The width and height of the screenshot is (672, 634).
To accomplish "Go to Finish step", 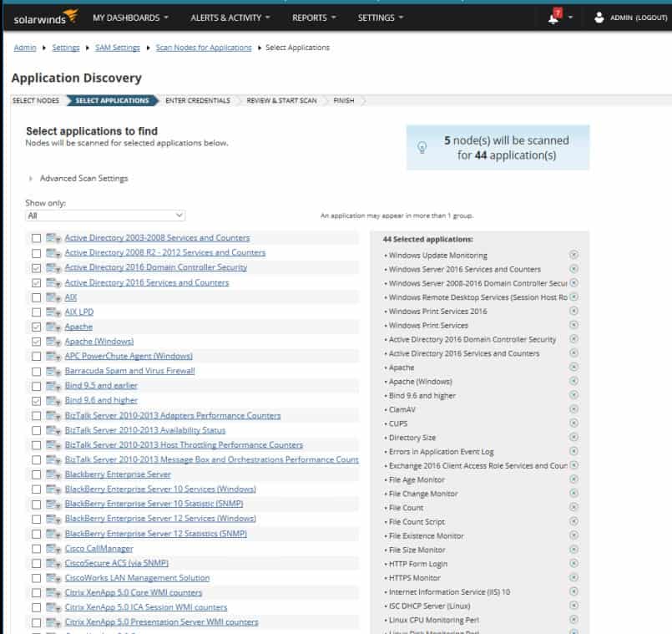I will click(344, 100).
